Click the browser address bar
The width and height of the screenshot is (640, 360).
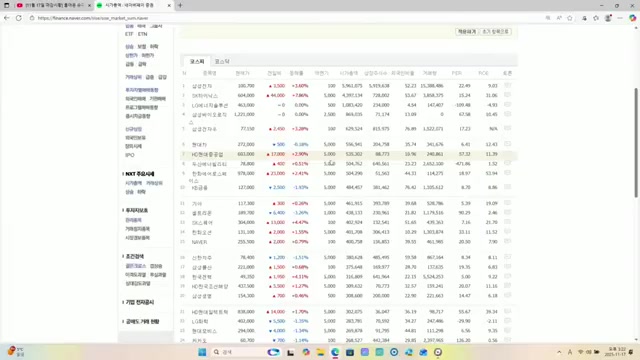286,18
